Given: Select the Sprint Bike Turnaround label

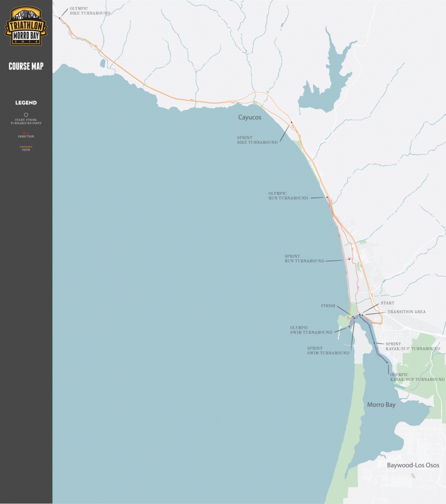Looking at the screenshot, I should tap(257, 139).
